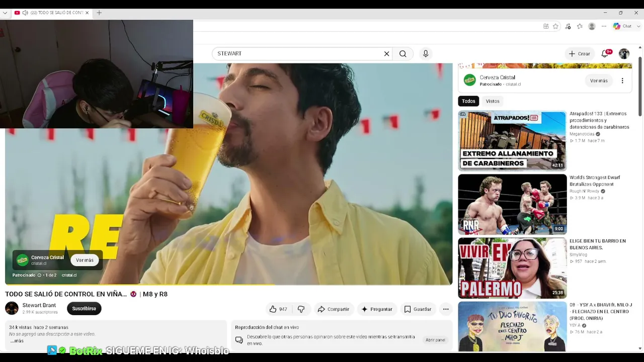Open World's Strongest Dwarf video thumbnail
The height and width of the screenshot is (362, 644).
point(512,204)
